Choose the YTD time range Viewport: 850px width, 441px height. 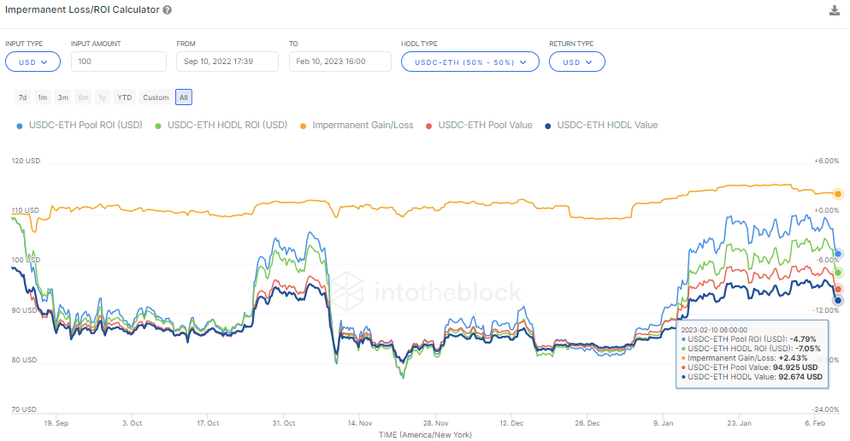124,97
